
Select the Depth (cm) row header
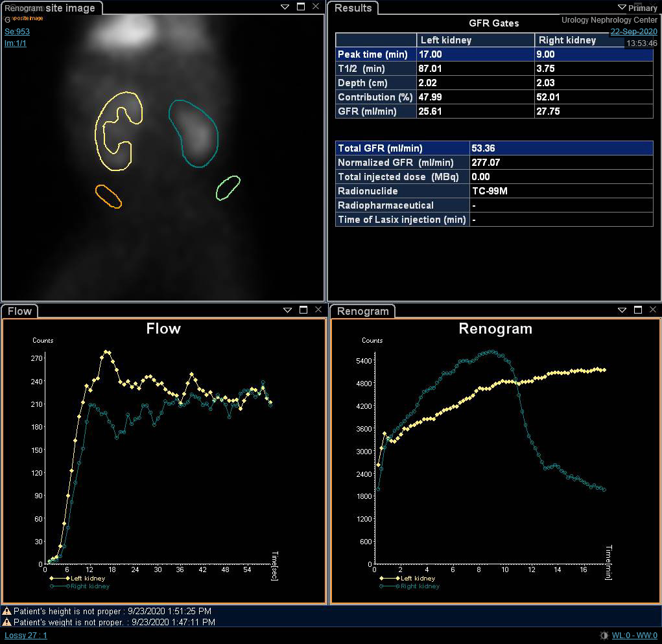(x=376, y=83)
